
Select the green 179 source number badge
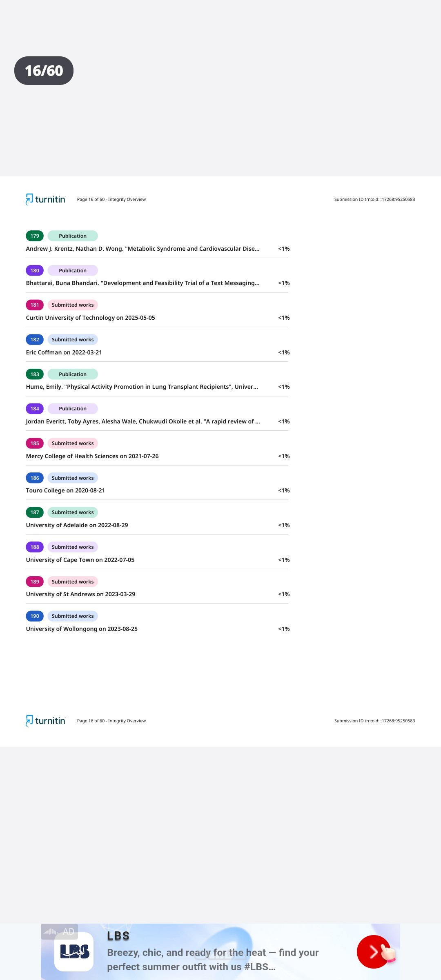point(35,236)
